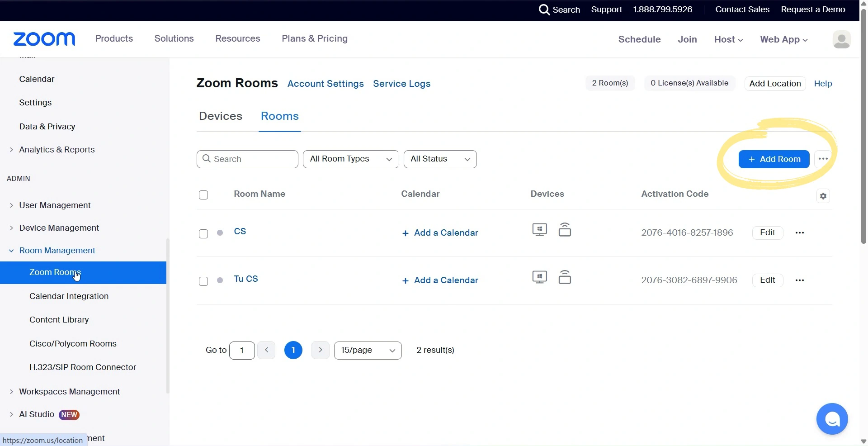Check the Tu CS room checkbox
The width and height of the screenshot is (868, 446).
(x=203, y=281)
